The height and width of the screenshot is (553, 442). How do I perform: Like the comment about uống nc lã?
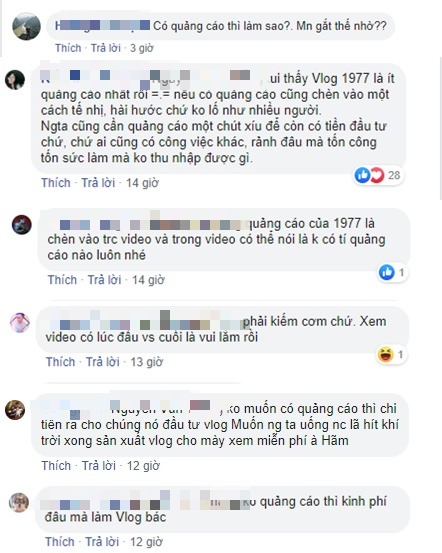point(56,466)
